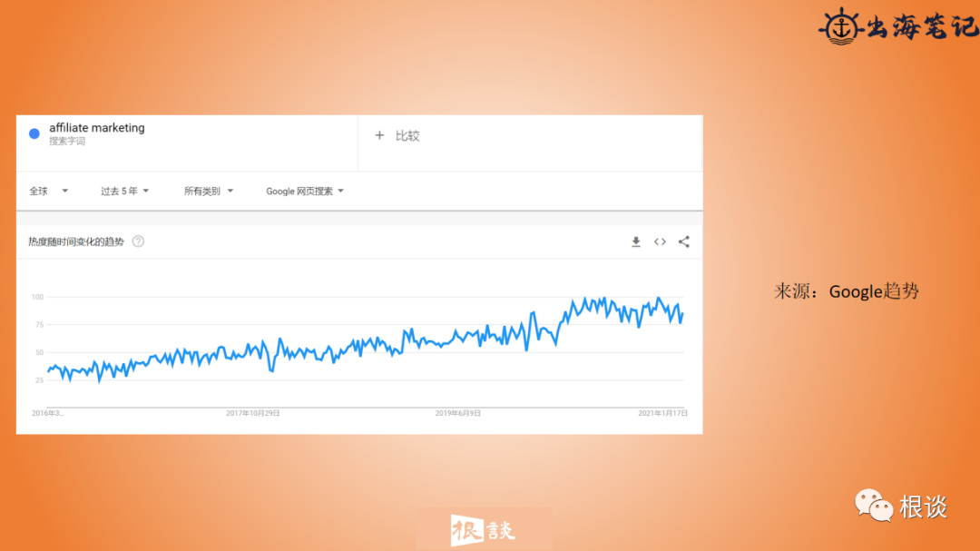Click the 来源:Google趋势 source text
The height and width of the screenshot is (551, 980).
point(846,291)
